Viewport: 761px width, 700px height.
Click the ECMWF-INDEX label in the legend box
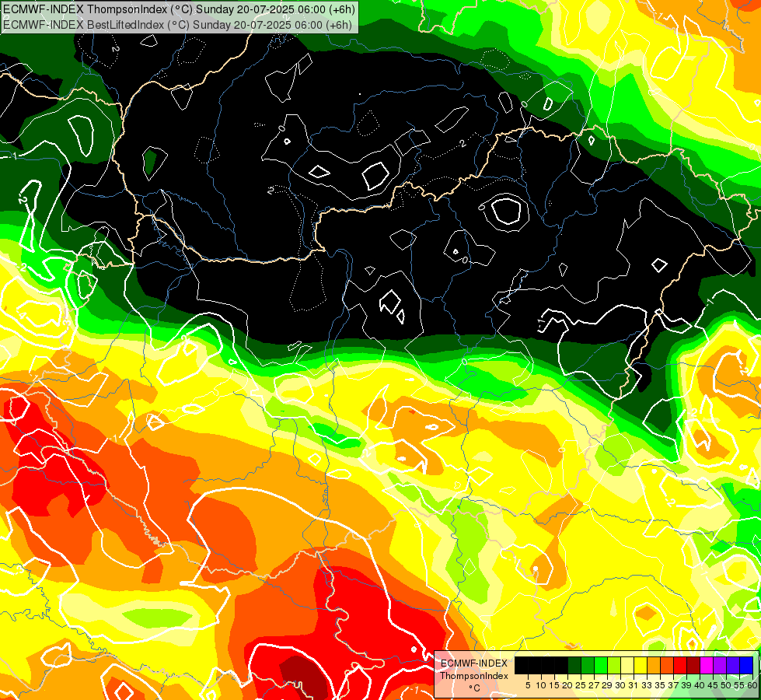(x=474, y=663)
